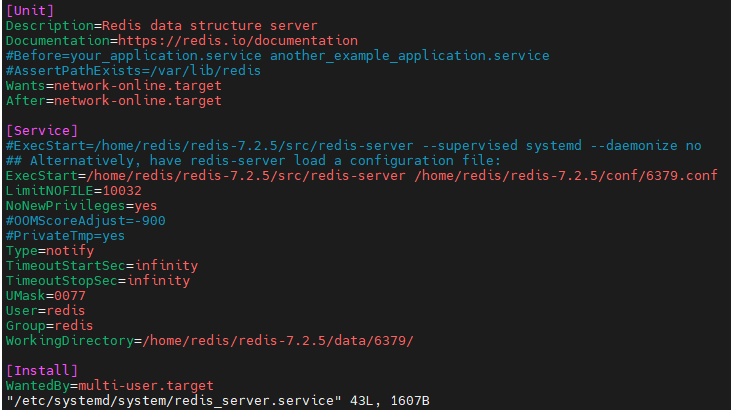Click the User=redis line
Viewport: 731px width, 410px height.
point(46,310)
